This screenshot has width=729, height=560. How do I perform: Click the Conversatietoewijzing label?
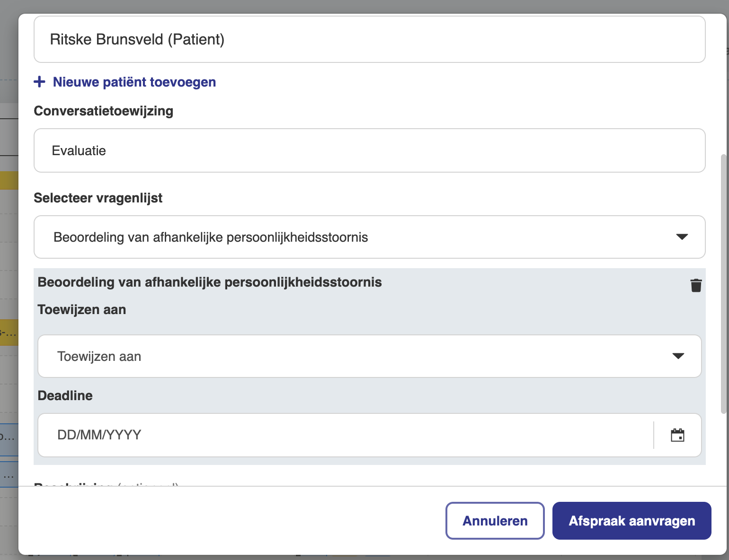click(x=104, y=111)
